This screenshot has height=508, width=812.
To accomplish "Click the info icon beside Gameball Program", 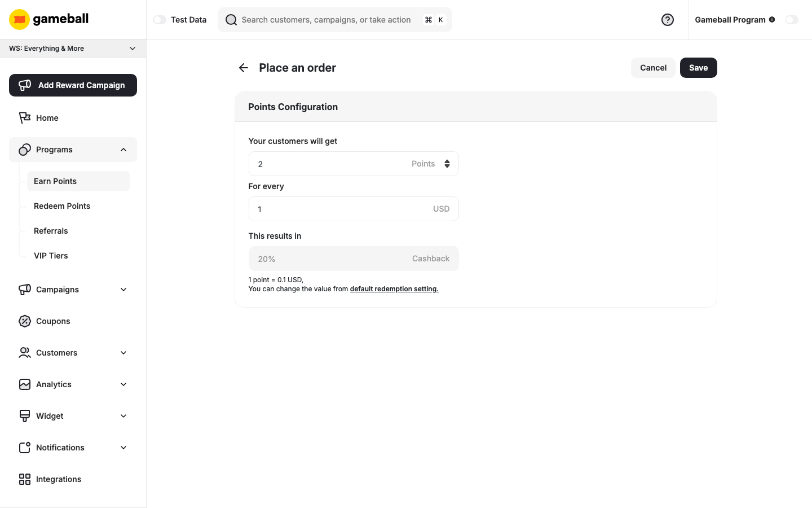I will [x=772, y=19].
